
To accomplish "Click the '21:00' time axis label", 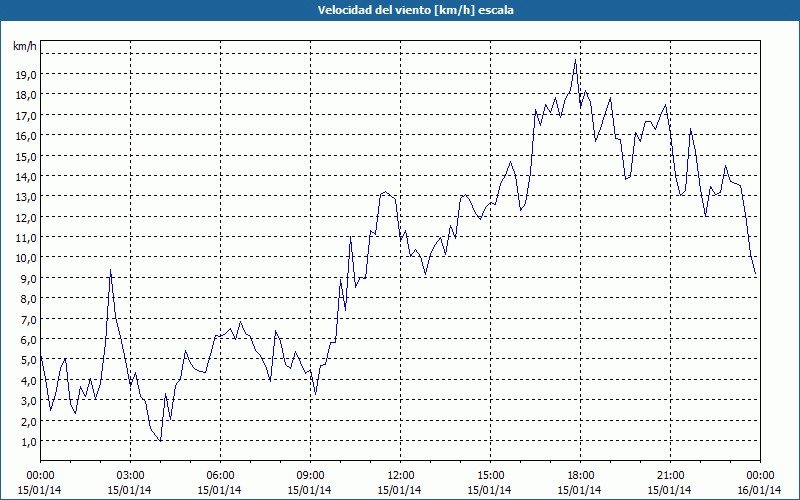I will 670,476.
